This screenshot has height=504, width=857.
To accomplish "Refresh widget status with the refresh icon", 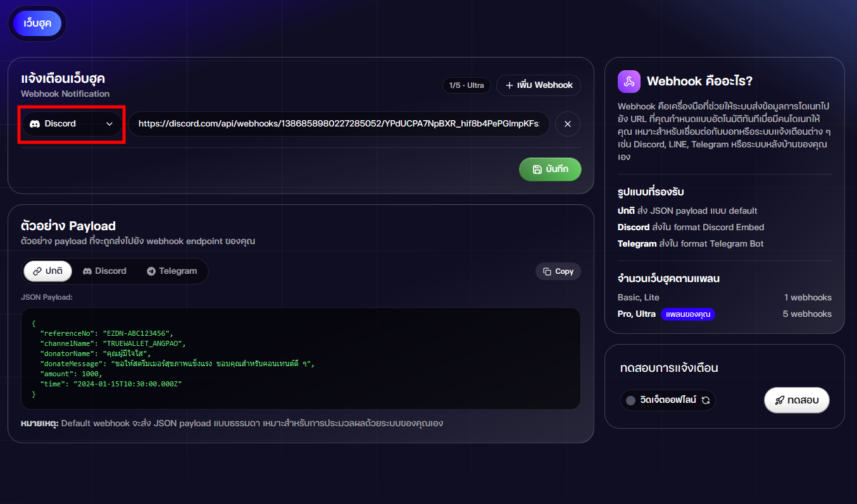I will coord(706,400).
